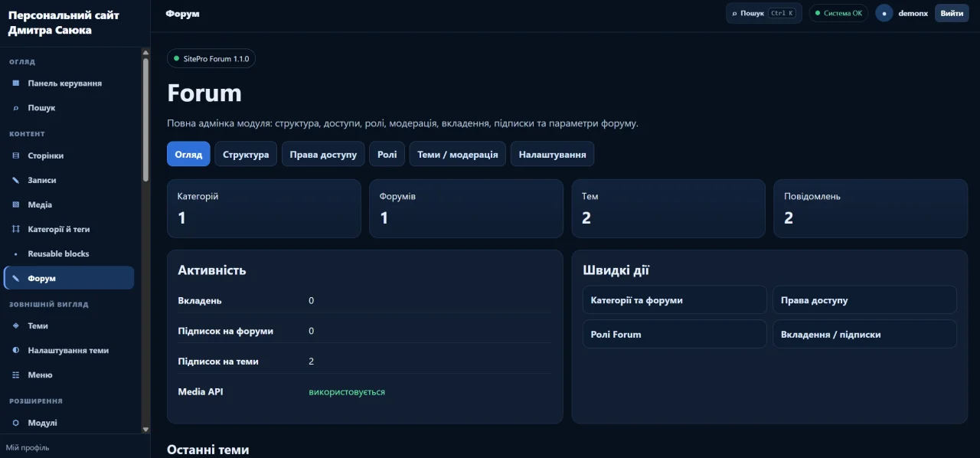Click the Сторінки sidebar icon
980x458 pixels.
click(16, 155)
